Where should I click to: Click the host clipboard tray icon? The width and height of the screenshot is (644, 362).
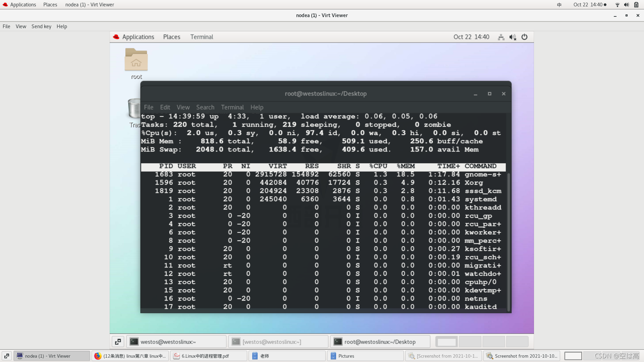636,5
